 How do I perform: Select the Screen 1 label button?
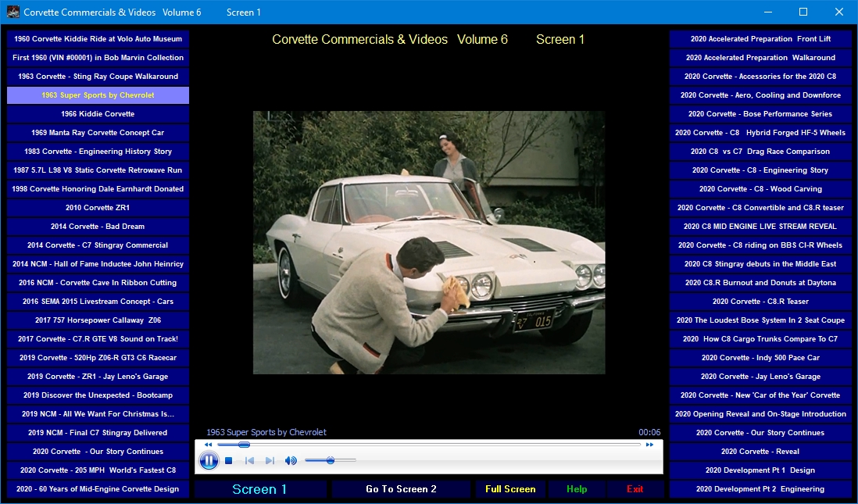tap(260, 489)
